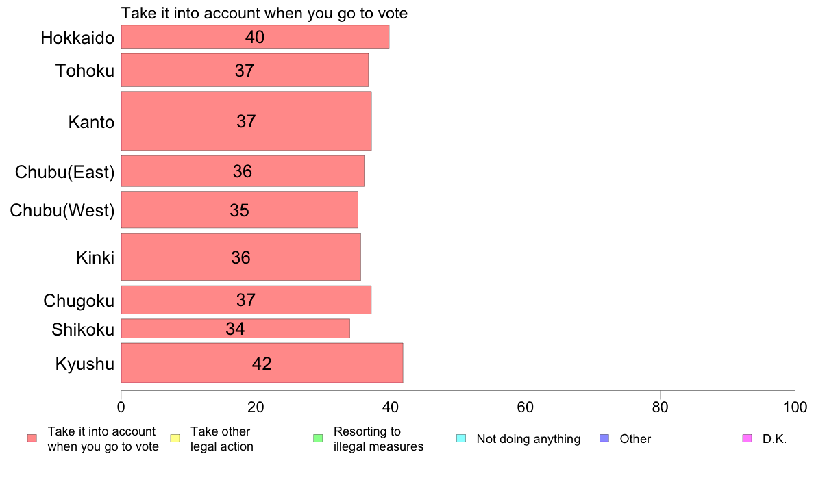The width and height of the screenshot is (814, 504).
Task: Click the Kanto bar
Action: [x=246, y=121]
